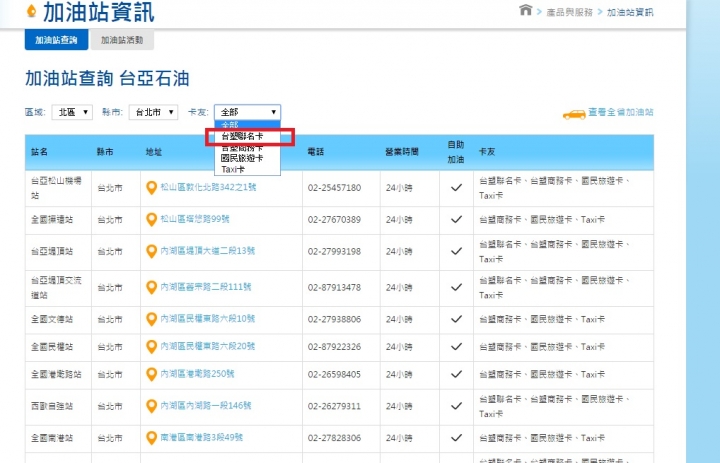The height and width of the screenshot is (463, 720).
Task: Click the map pin for 松山區敦化北路342之1號
Action: point(151,187)
